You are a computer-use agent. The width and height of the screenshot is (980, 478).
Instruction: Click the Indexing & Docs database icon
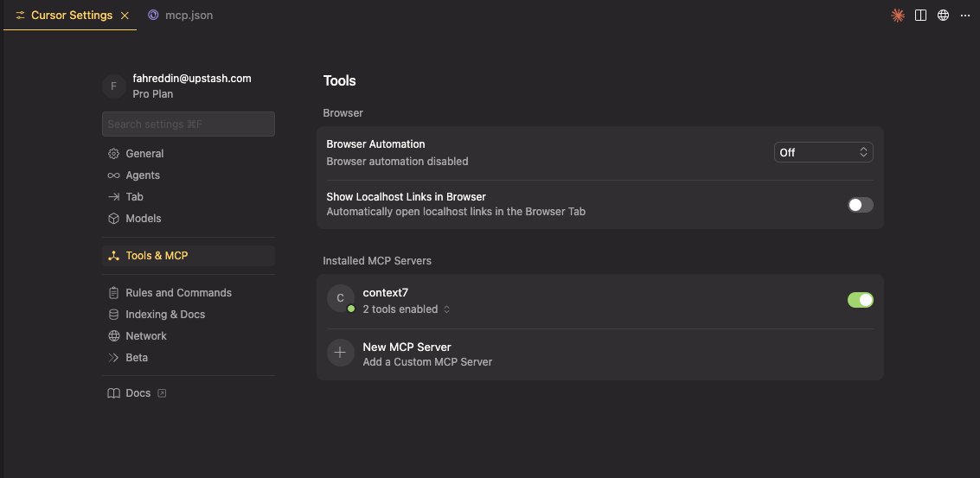(x=114, y=315)
